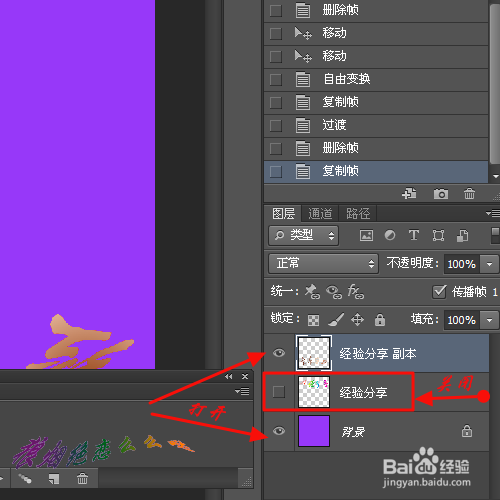Open the 填充 slider dropdown arrow
The image size is (500, 500).
489,320
